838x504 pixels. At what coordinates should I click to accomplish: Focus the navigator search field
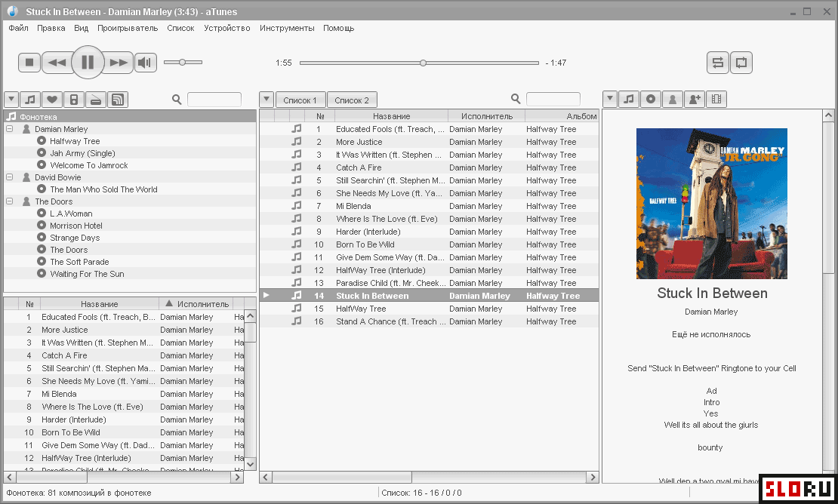pos(214,100)
